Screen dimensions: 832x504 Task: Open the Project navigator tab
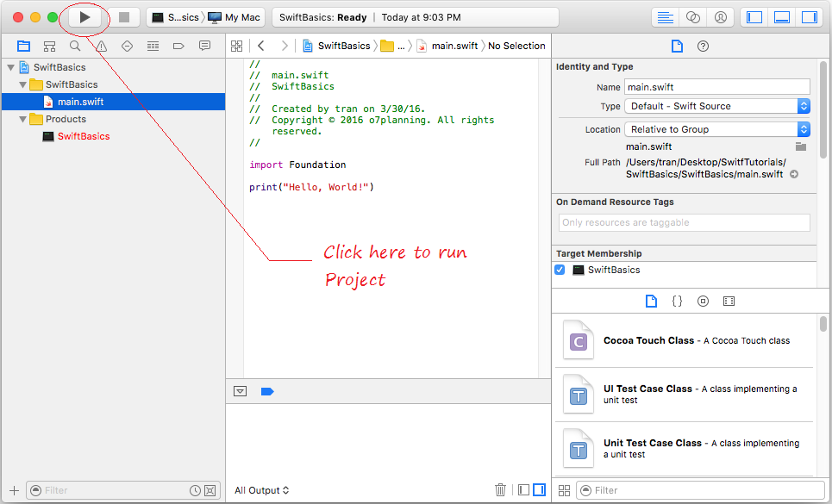coord(23,47)
